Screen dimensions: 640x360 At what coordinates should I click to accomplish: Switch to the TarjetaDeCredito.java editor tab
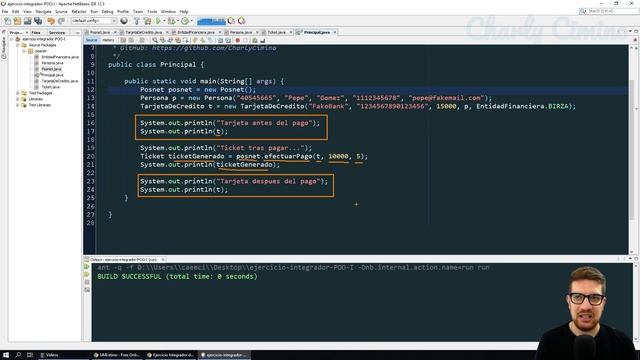[144, 32]
